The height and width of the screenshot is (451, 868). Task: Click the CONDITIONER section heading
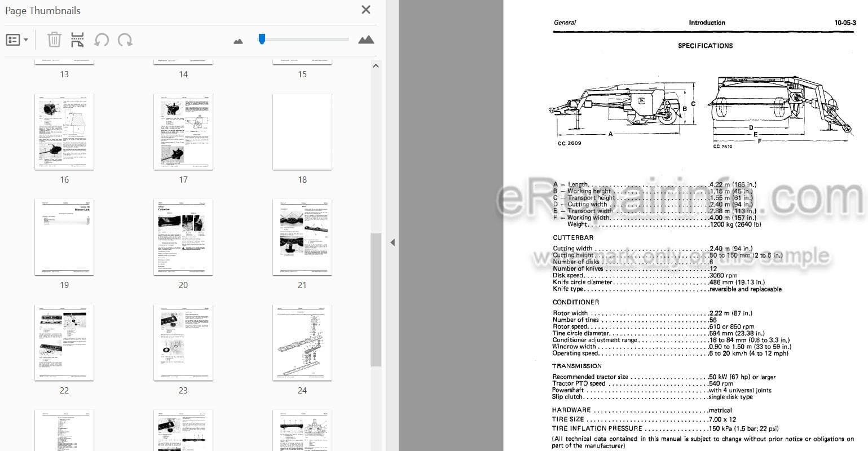click(x=575, y=302)
